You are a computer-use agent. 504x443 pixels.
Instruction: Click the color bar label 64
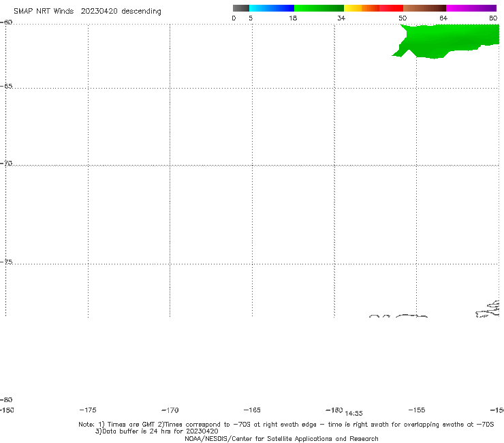pyautogui.click(x=443, y=18)
